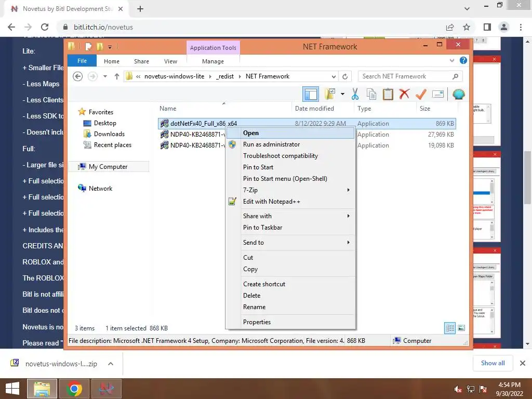The width and height of the screenshot is (532, 399).
Task: Open Chrome side panel icon
Action: coord(487,27)
